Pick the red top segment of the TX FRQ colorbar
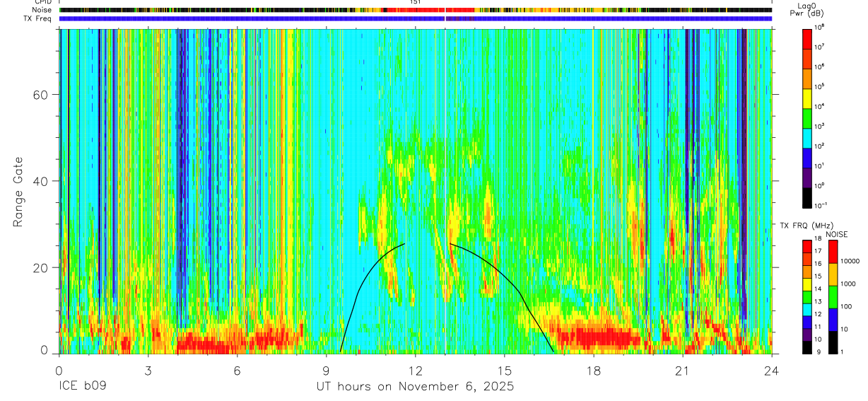The width and height of the screenshot is (868, 401). pyautogui.click(x=807, y=247)
